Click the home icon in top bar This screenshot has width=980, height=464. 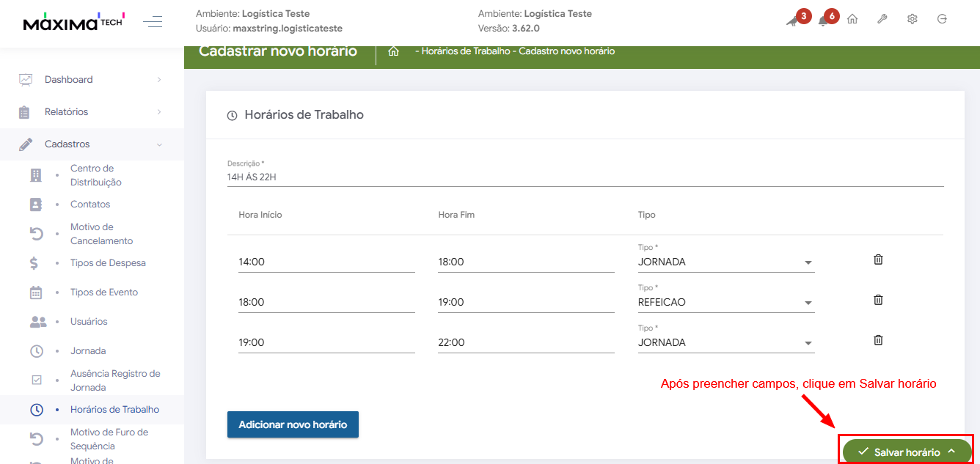pyautogui.click(x=852, y=20)
